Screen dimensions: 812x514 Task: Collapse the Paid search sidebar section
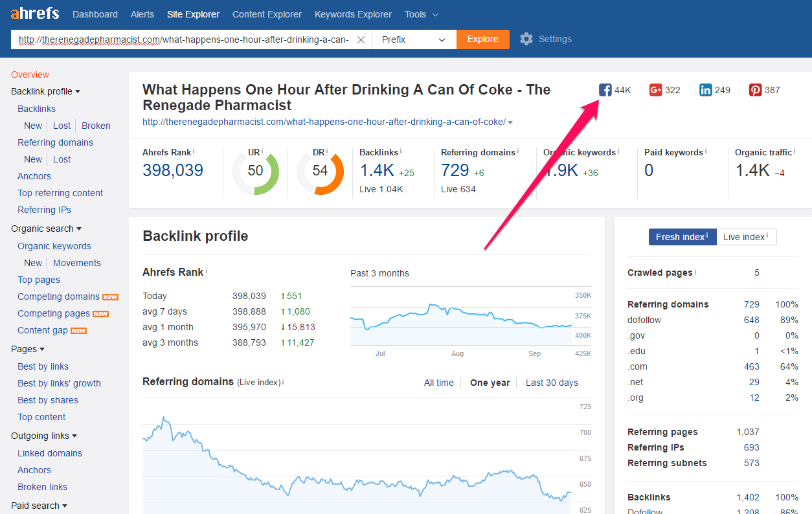[39, 506]
